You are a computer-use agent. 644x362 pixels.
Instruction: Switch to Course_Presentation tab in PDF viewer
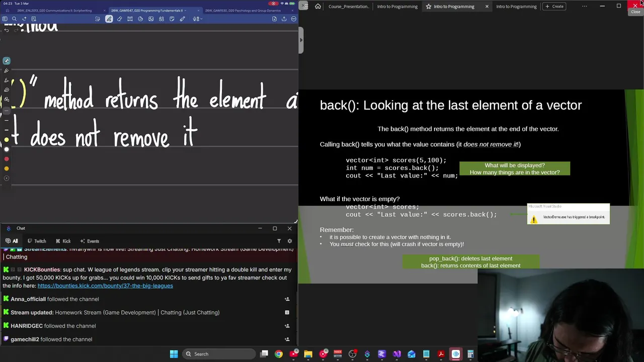point(349,6)
